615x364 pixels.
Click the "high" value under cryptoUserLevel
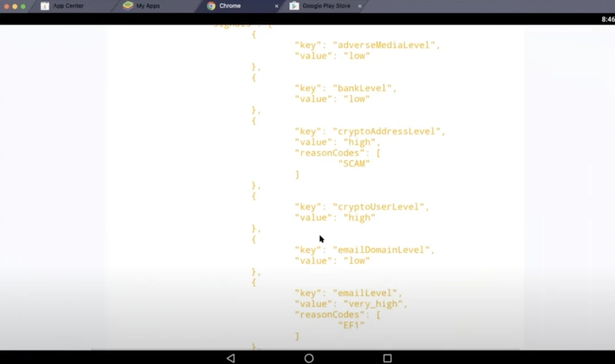tap(359, 218)
